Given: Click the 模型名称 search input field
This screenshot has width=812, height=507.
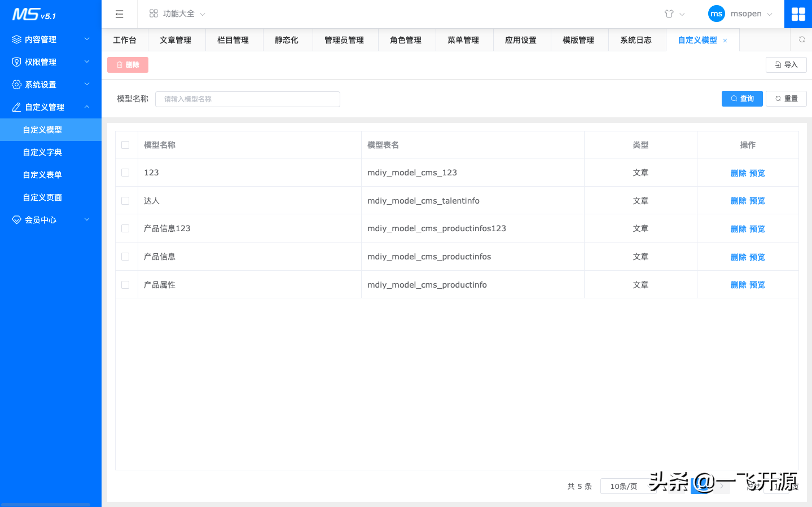Looking at the screenshot, I should [247, 99].
